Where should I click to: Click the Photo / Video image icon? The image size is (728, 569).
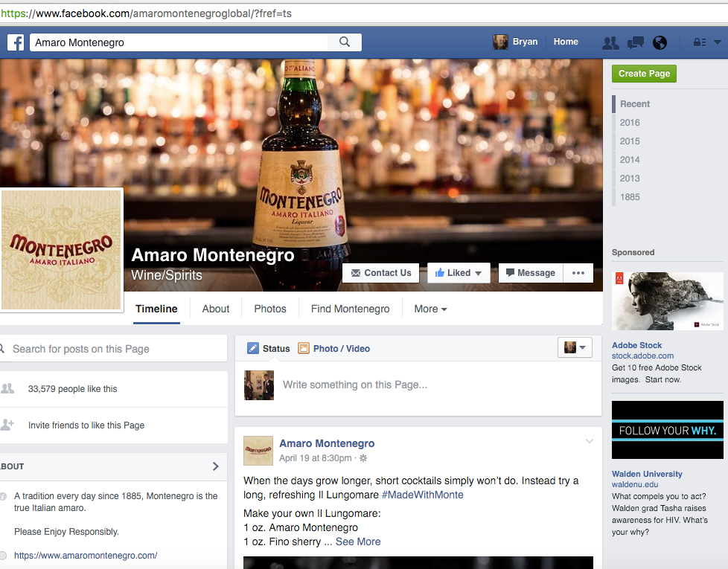click(304, 348)
